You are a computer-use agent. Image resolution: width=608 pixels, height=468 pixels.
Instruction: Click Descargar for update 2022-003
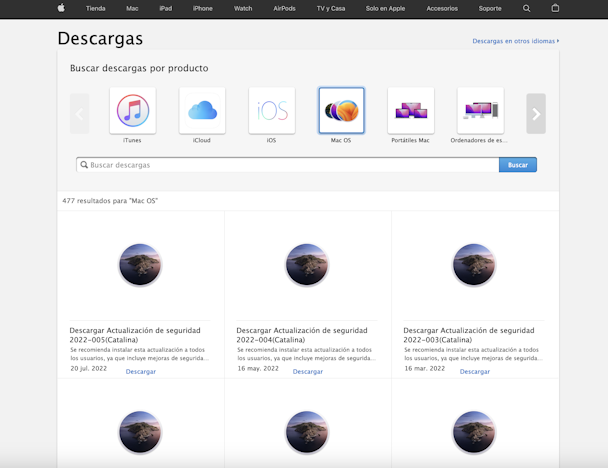475,371
